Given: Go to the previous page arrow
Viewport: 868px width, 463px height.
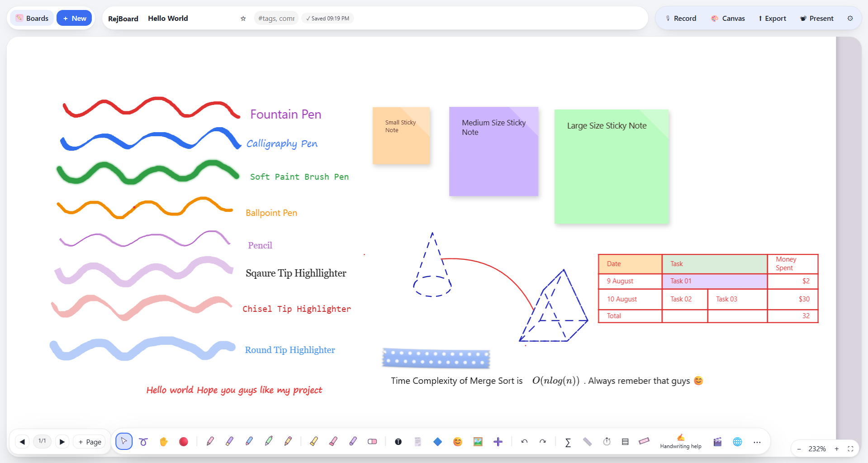Looking at the screenshot, I should tap(22, 442).
